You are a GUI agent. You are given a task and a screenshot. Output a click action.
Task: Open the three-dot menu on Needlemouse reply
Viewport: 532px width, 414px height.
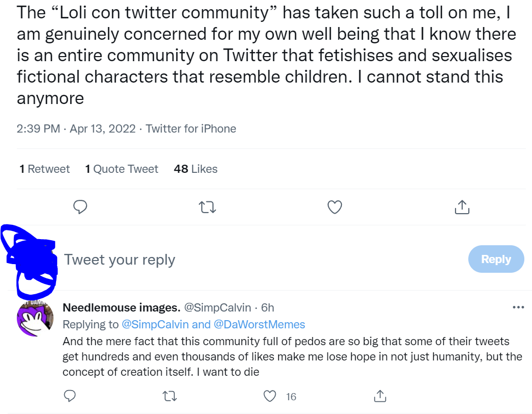point(518,307)
